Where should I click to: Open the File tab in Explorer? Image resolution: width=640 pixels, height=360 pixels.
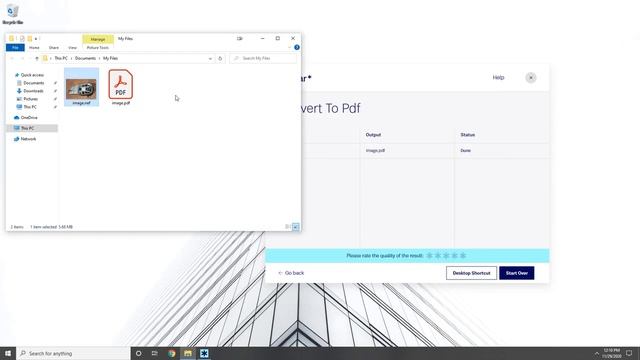pos(15,48)
